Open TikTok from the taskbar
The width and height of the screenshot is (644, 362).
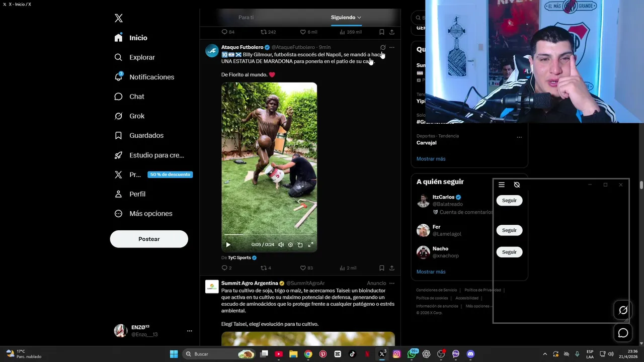(352, 354)
